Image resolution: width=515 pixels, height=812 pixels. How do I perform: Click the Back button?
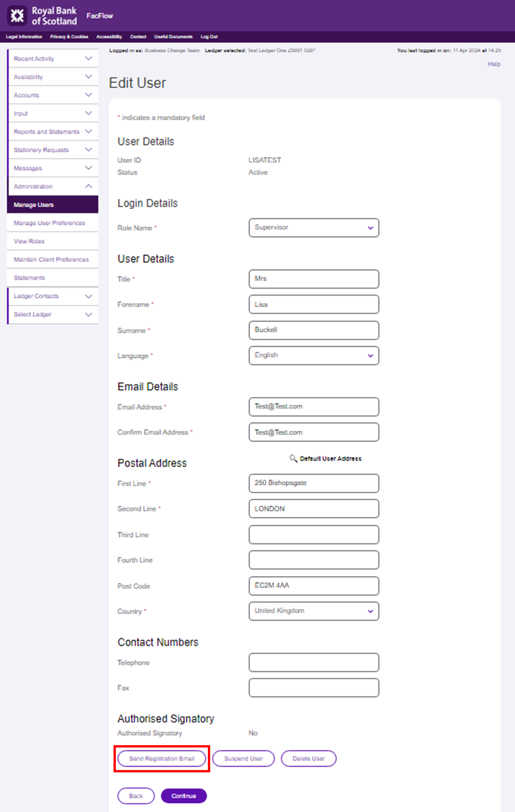(x=136, y=796)
